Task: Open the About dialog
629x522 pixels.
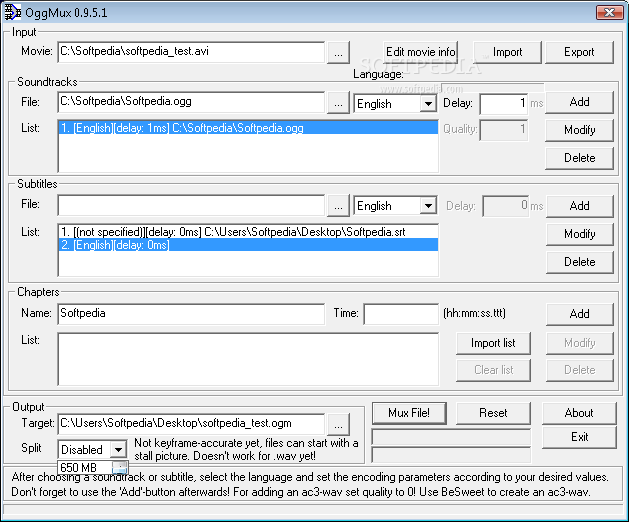Action: [x=579, y=413]
